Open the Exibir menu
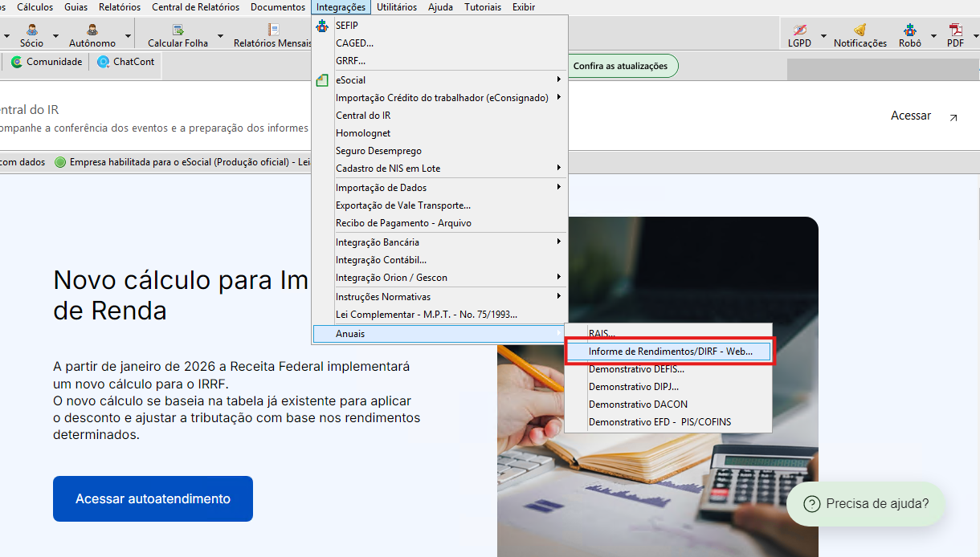This screenshot has height=557, width=980. click(x=524, y=7)
